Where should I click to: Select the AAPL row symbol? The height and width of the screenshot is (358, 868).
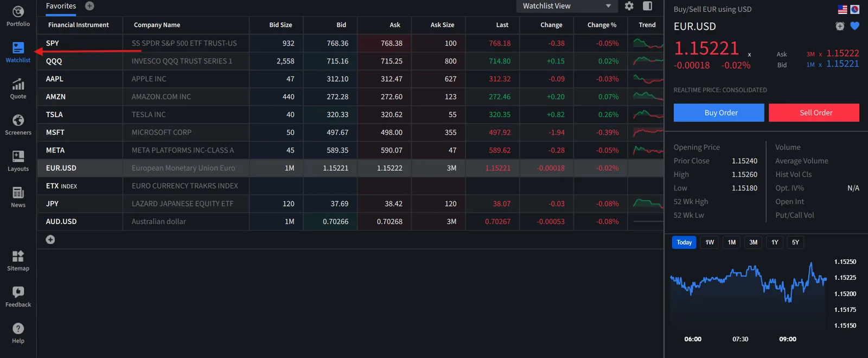tap(54, 79)
